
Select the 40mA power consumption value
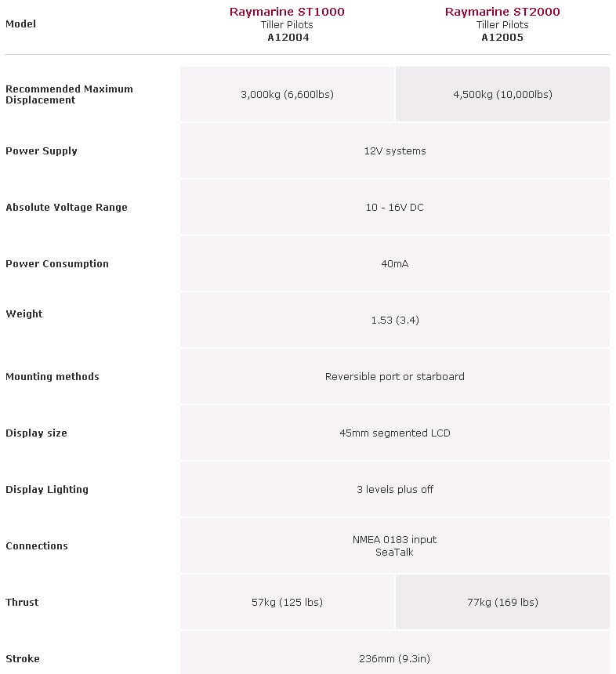(395, 264)
